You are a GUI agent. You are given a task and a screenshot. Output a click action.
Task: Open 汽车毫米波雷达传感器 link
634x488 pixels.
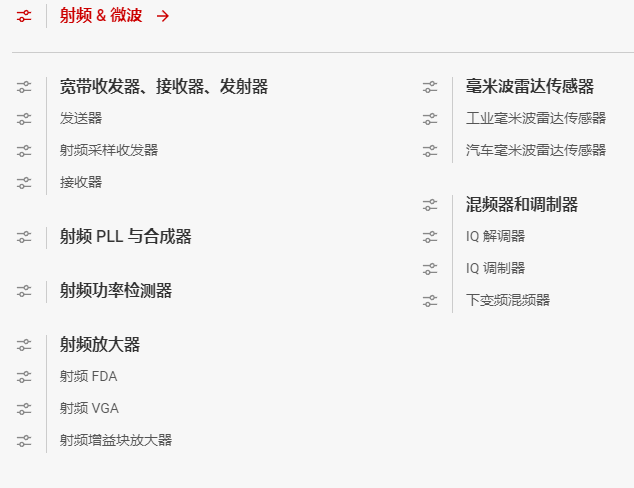535,150
